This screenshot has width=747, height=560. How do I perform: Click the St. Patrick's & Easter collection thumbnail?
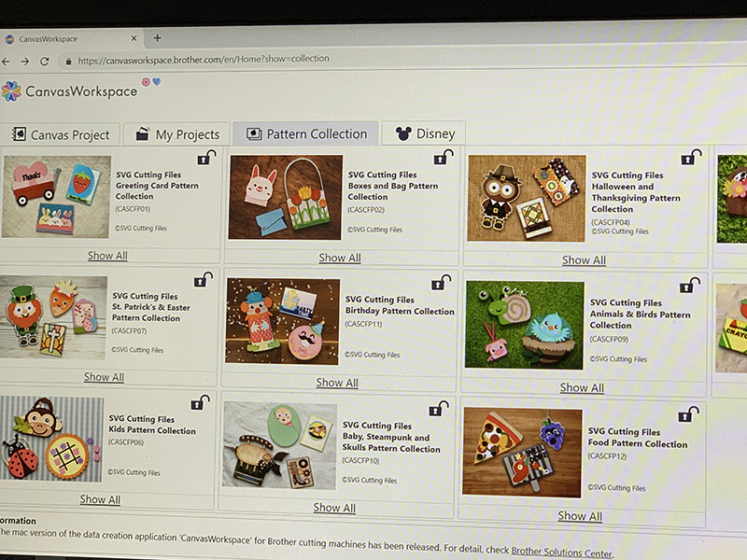[x=52, y=317]
